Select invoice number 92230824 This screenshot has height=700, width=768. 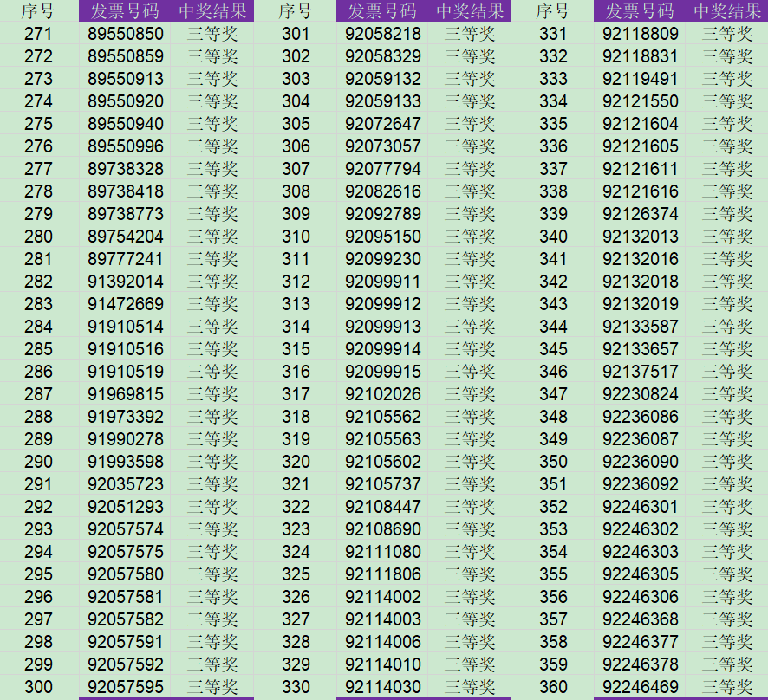point(641,394)
